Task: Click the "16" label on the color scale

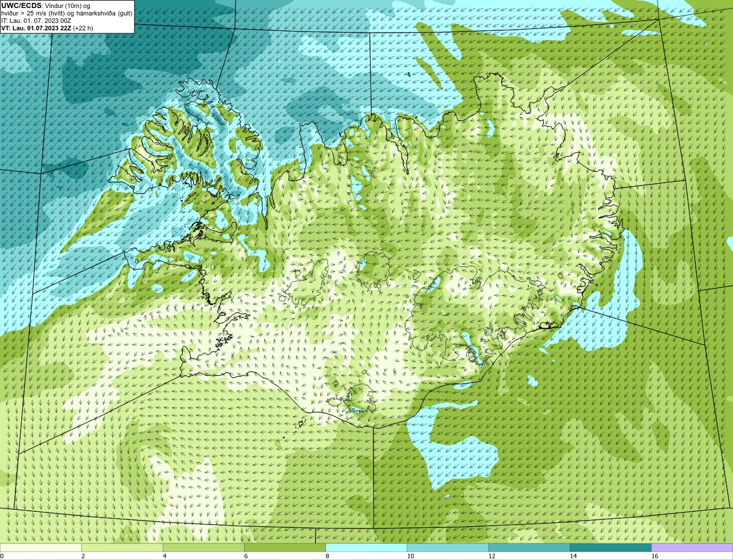Action: 655,556
